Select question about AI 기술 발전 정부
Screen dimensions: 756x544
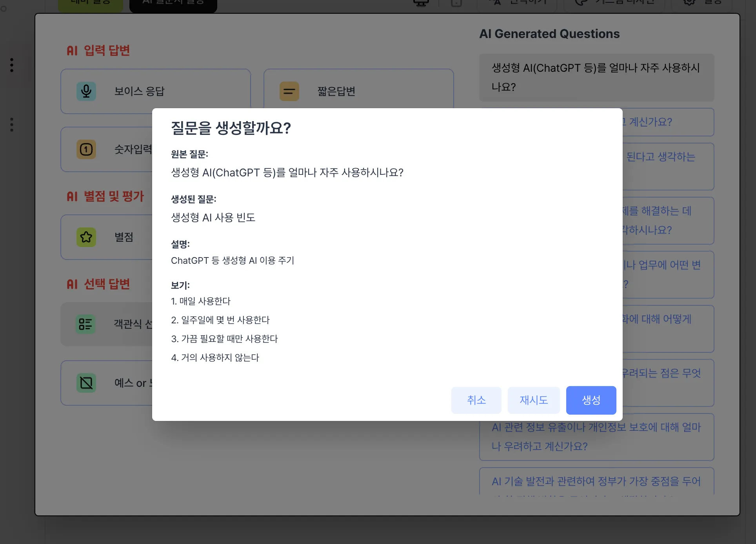point(596,481)
